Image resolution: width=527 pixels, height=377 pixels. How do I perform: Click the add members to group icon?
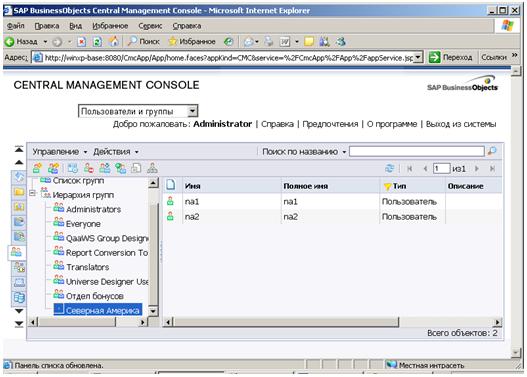coord(105,168)
